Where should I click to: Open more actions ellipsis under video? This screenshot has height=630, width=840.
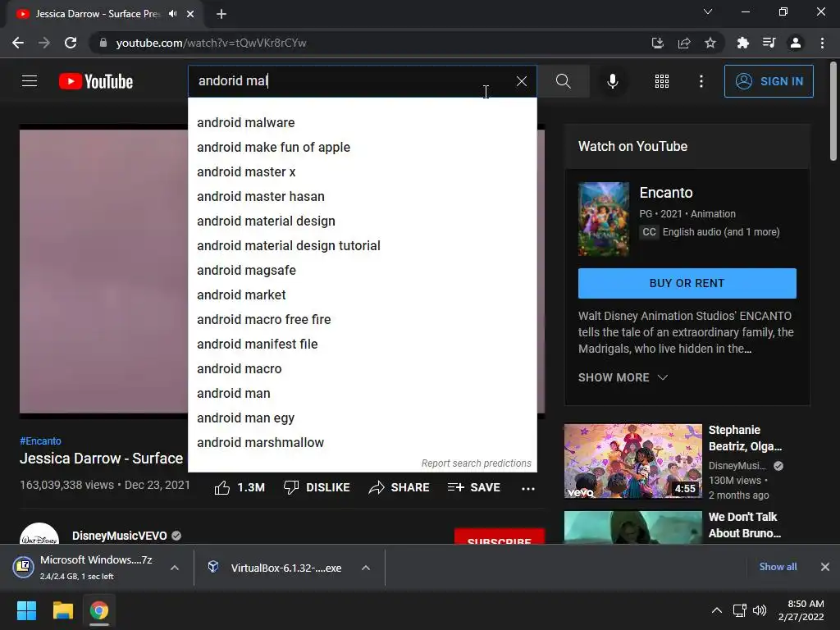pos(528,488)
